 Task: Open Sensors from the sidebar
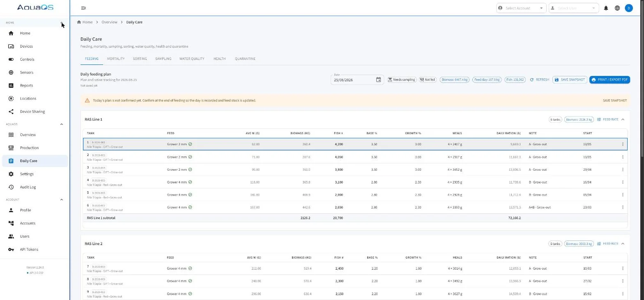[35, 73]
